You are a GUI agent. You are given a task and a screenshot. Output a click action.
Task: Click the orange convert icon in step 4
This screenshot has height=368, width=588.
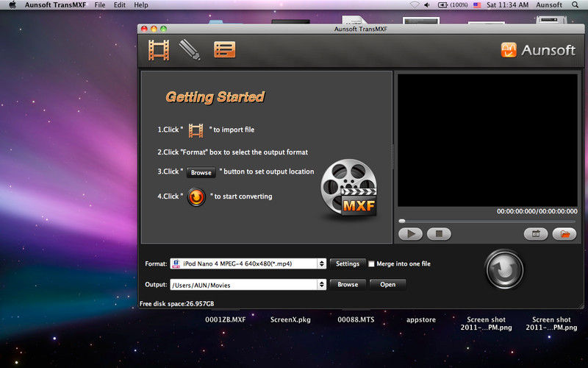point(196,197)
